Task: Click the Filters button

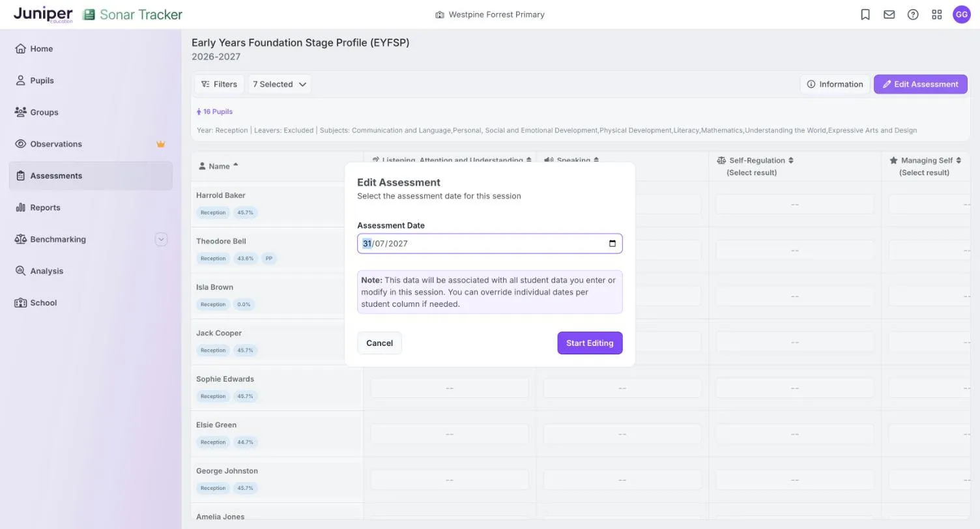Action: [x=219, y=84]
